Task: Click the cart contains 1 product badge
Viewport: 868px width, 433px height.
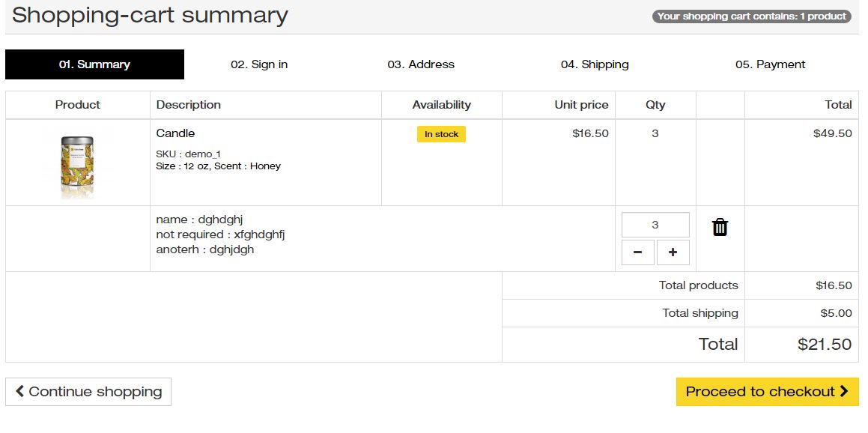Action: click(x=751, y=16)
